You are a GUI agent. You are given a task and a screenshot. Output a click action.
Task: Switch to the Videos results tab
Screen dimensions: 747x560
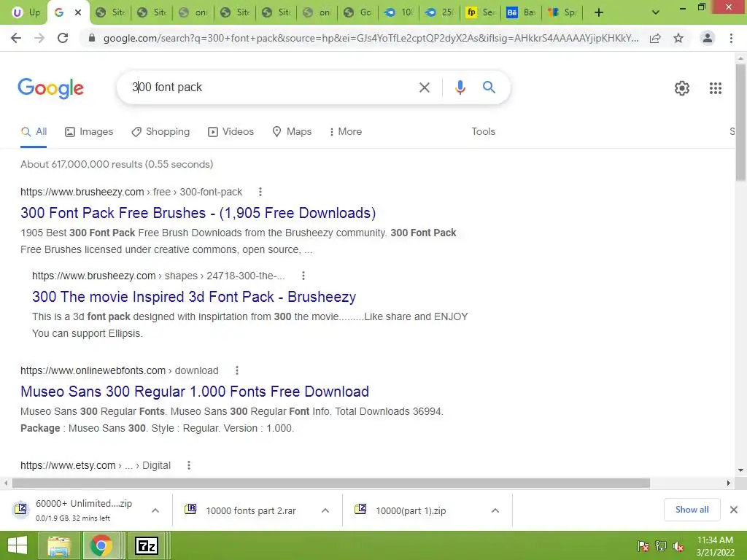click(231, 131)
